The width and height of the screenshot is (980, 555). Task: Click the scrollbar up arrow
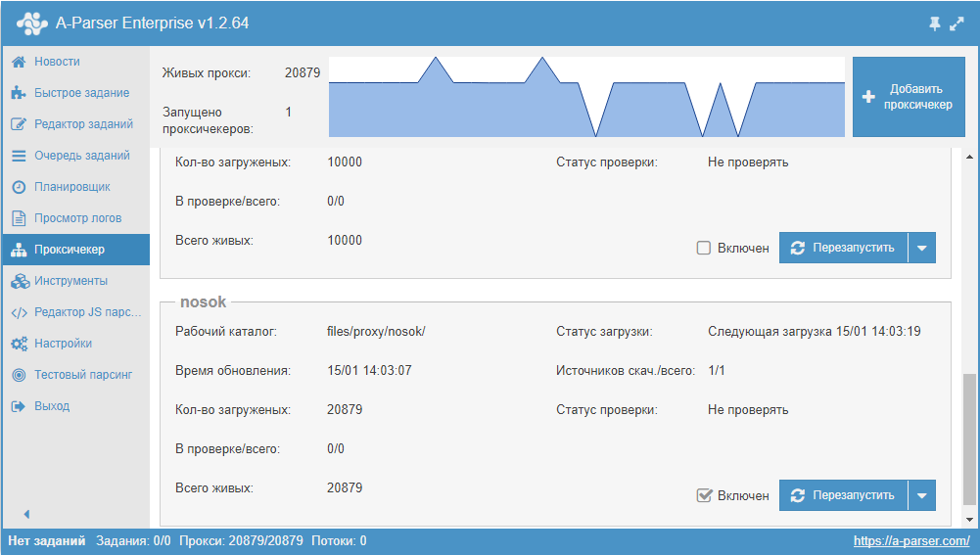(969, 157)
